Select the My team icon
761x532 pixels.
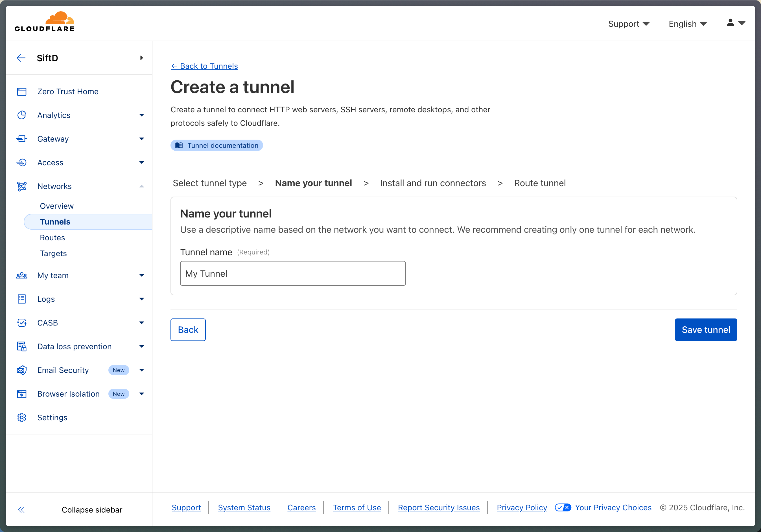[21, 275]
